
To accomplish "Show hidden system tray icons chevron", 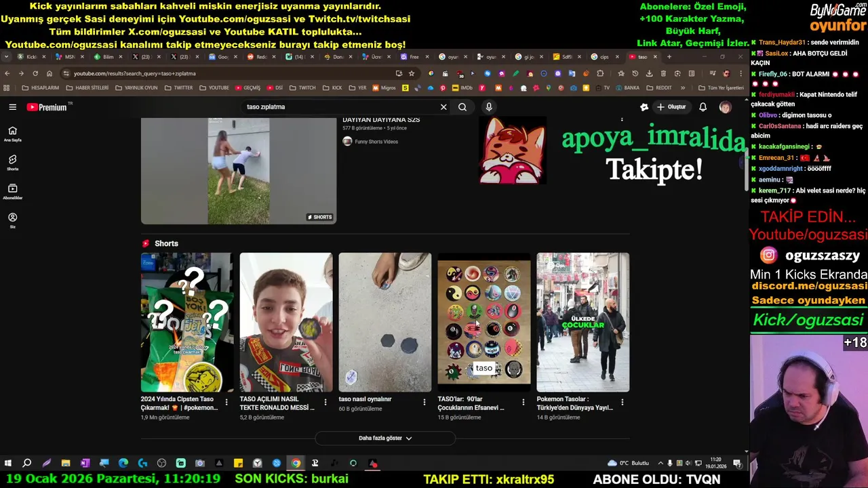I will [660, 464].
